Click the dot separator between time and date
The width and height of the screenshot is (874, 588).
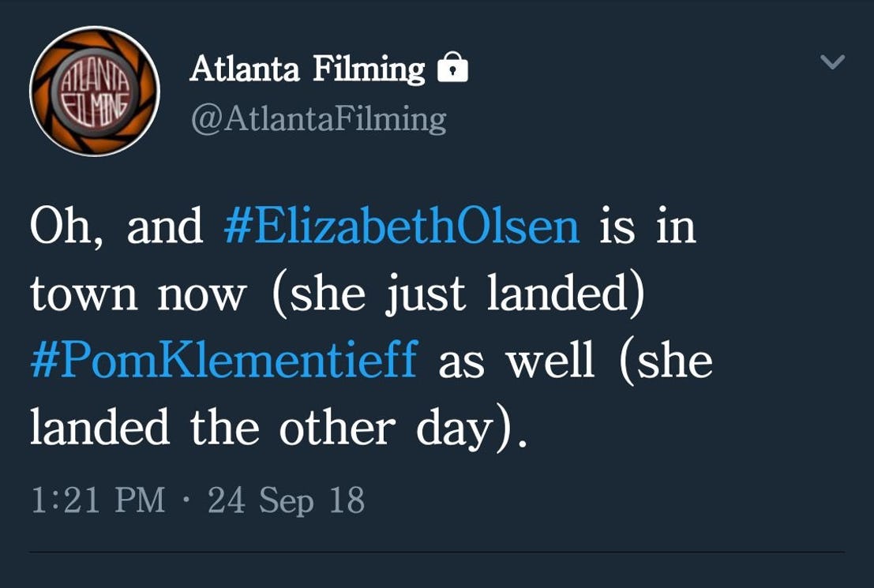186,500
